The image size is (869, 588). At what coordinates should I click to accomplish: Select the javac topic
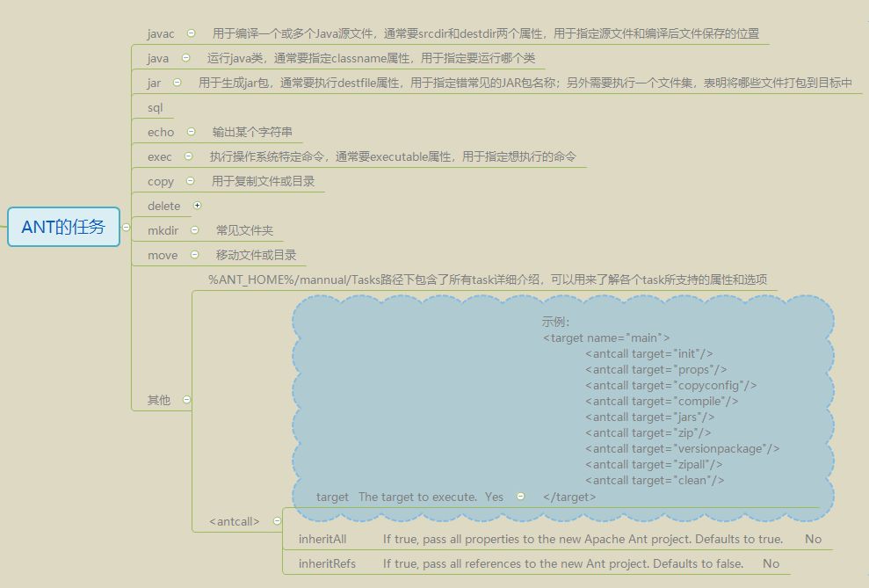pyautogui.click(x=161, y=33)
